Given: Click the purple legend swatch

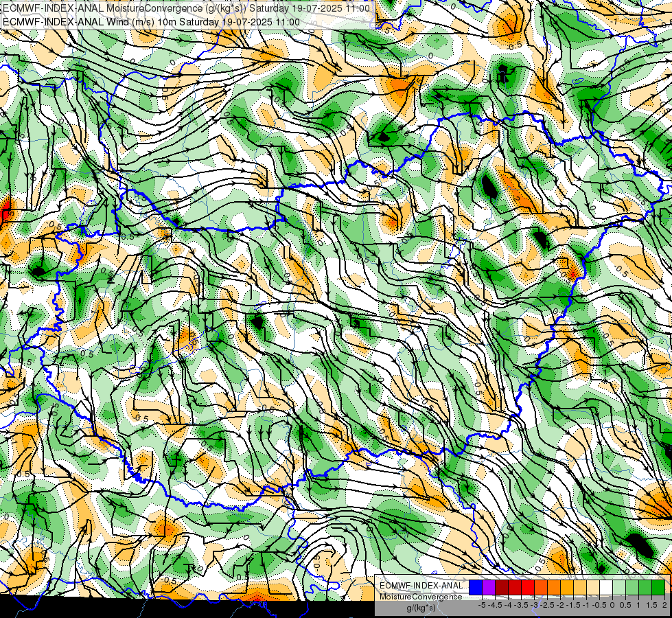Looking at the screenshot, I should (x=489, y=587).
